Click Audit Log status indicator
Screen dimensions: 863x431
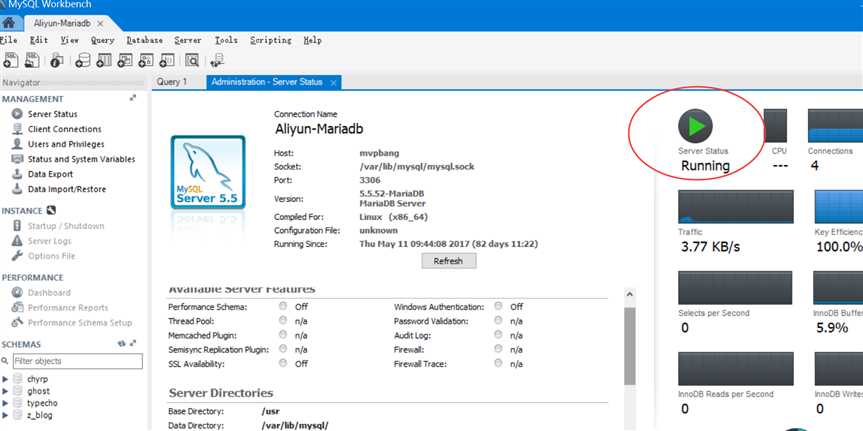point(498,335)
